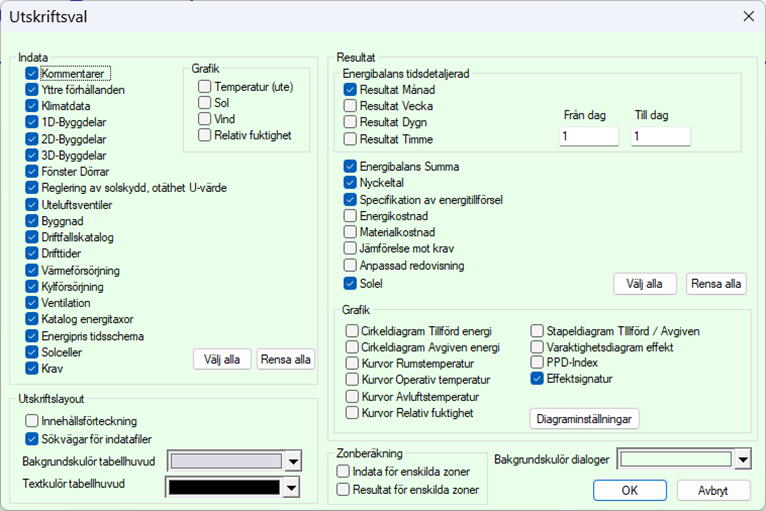
Task: Click the Från dag input field
Action: tap(589, 136)
